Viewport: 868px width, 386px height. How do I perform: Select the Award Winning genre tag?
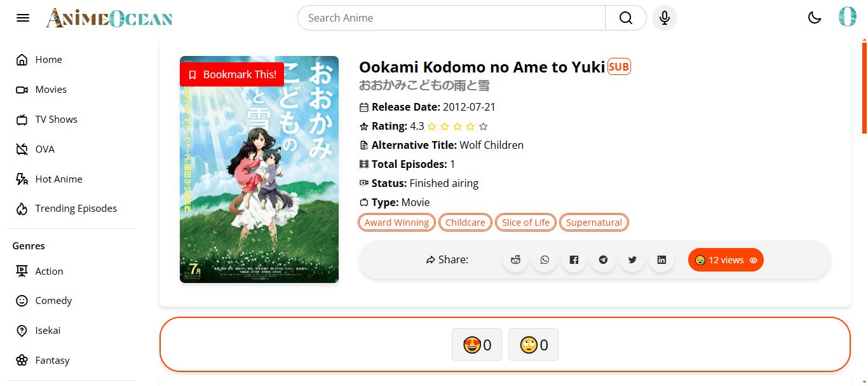(x=397, y=223)
